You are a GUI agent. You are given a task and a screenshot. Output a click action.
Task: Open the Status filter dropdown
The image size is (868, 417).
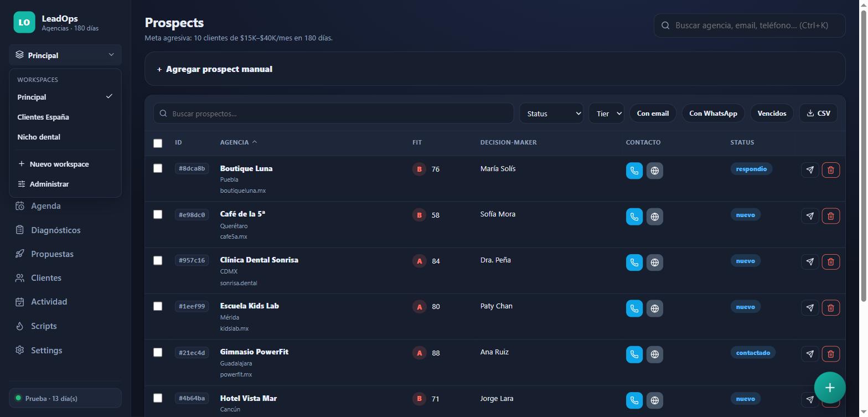pyautogui.click(x=551, y=114)
